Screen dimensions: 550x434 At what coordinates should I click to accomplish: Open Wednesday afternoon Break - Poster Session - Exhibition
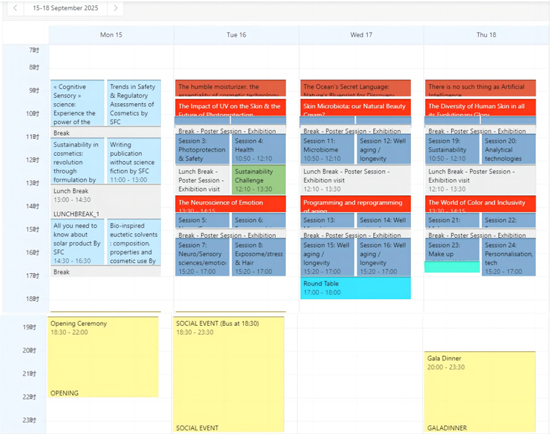coord(355,234)
